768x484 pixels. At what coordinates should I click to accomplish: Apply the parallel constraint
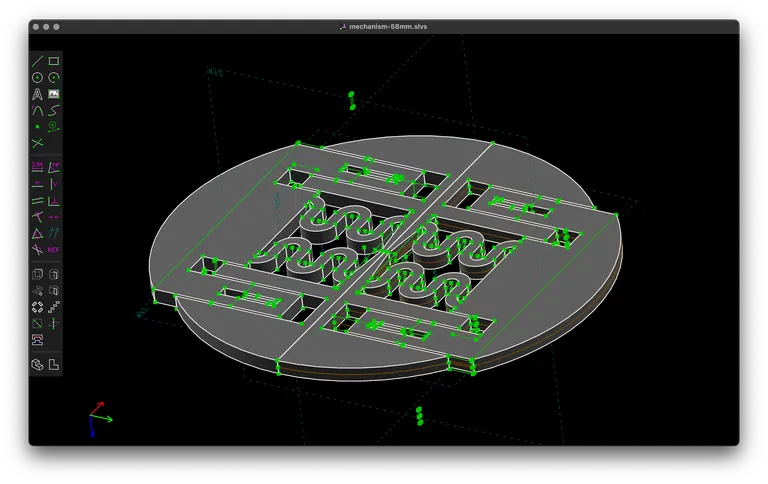click(x=37, y=201)
